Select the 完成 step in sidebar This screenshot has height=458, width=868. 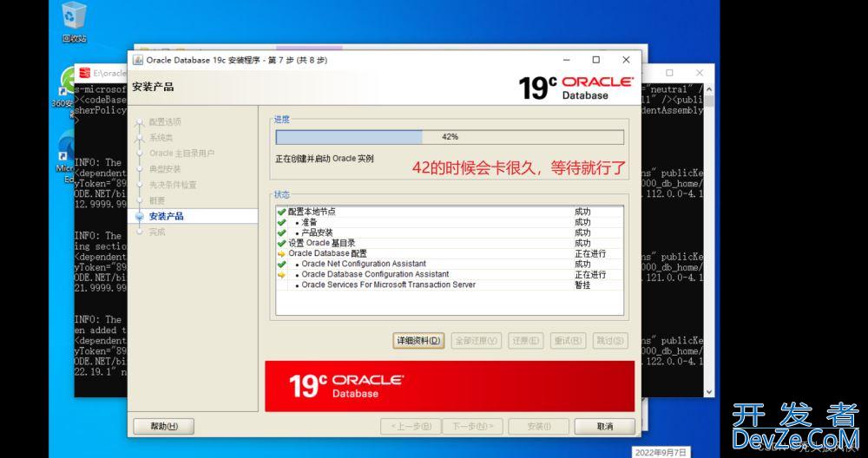point(156,232)
